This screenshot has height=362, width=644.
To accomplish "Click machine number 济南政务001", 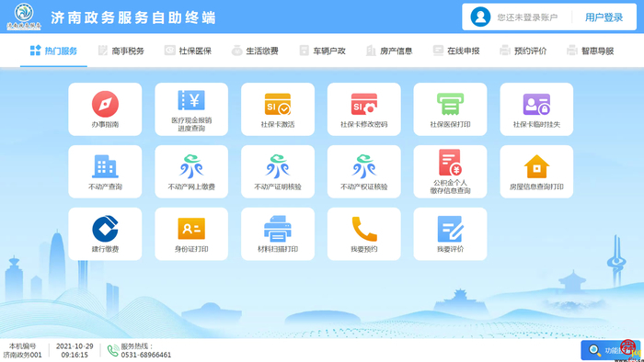I will tap(23, 355).
